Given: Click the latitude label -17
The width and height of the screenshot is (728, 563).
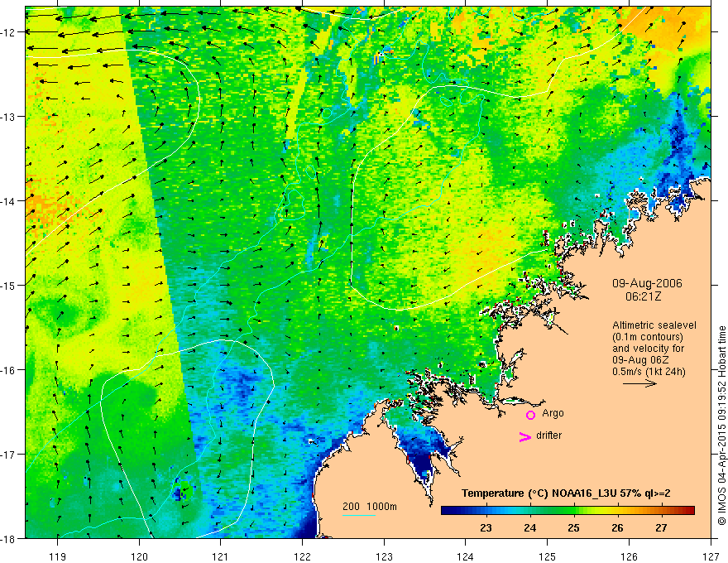Looking at the screenshot, I should click(8, 455).
